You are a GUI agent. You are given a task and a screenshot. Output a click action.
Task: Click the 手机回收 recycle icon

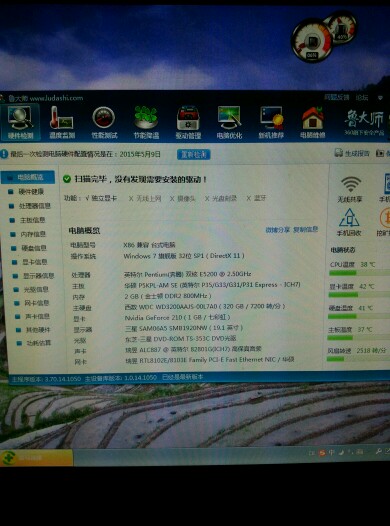(x=349, y=222)
